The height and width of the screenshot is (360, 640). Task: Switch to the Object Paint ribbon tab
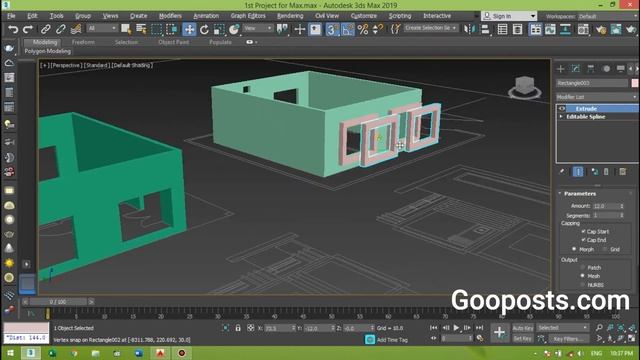pyautogui.click(x=173, y=42)
